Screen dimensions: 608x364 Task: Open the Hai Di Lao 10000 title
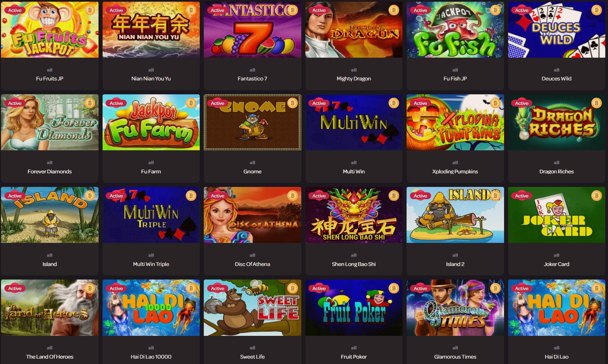151,357
